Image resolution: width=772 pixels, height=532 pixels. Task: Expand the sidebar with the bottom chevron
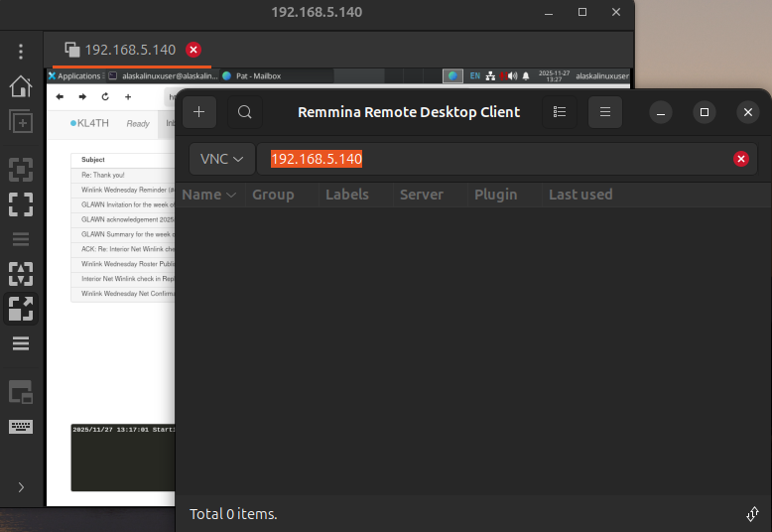[21, 486]
